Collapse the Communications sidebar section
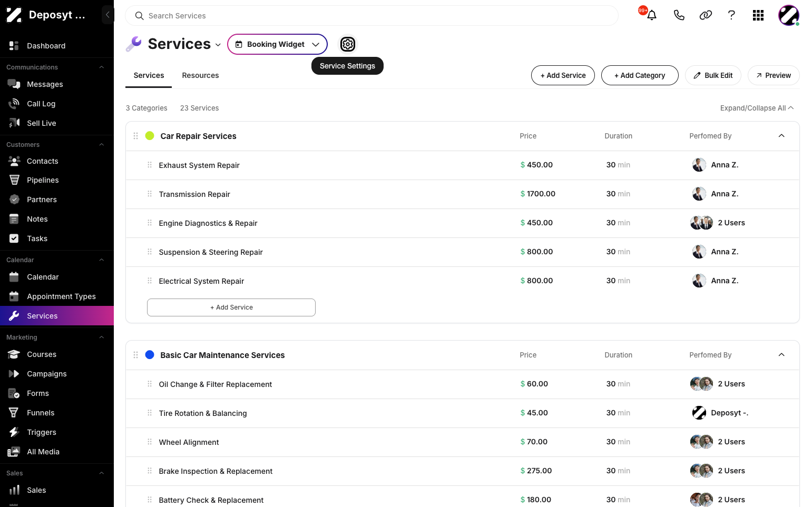The height and width of the screenshot is (507, 812). pos(102,67)
